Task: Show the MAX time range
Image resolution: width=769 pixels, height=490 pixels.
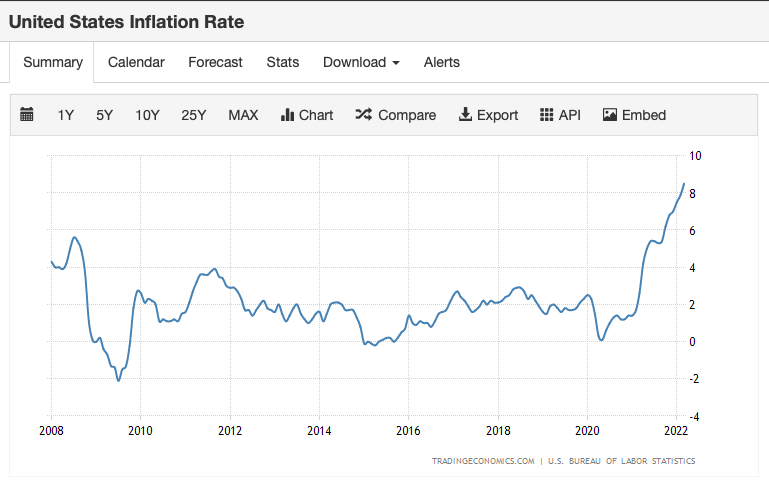Action: (243, 115)
